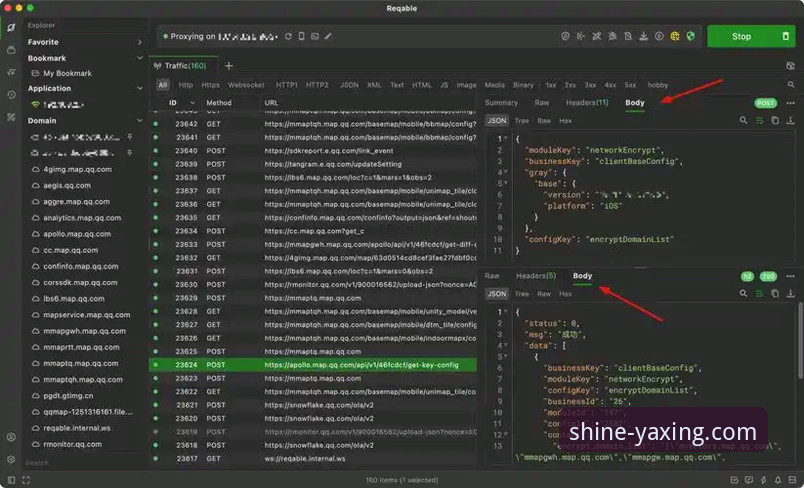
Task: Click the search icon in request body panel
Action: [x=744, y=120]
